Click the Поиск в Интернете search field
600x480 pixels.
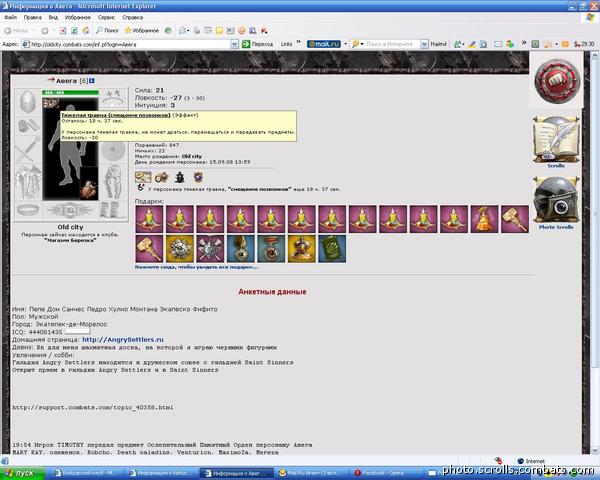[389, 44]
